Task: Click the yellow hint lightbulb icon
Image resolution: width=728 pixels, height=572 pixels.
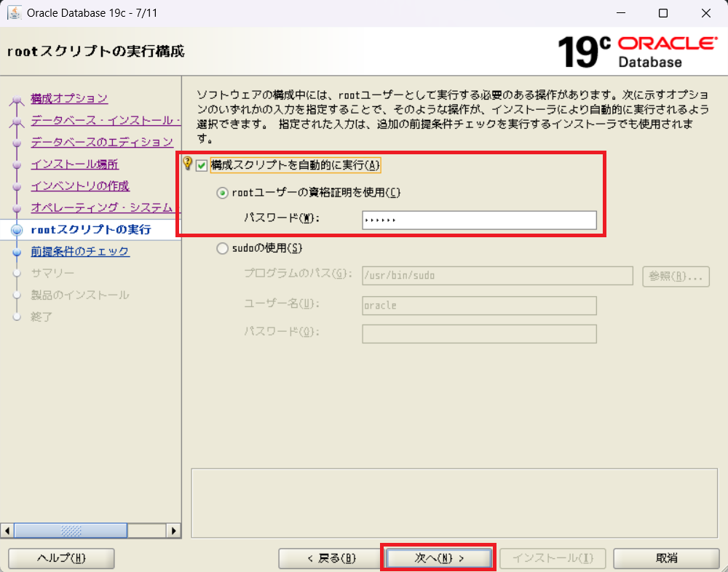Action: (x=187, y=164)
